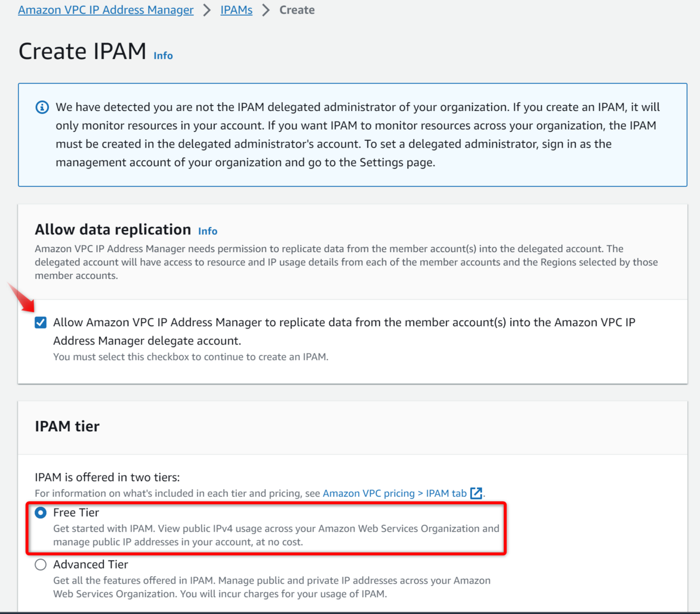Click the replication permission description paragraph
Viewport: 700px width, 614px height.
coord(346,262)
